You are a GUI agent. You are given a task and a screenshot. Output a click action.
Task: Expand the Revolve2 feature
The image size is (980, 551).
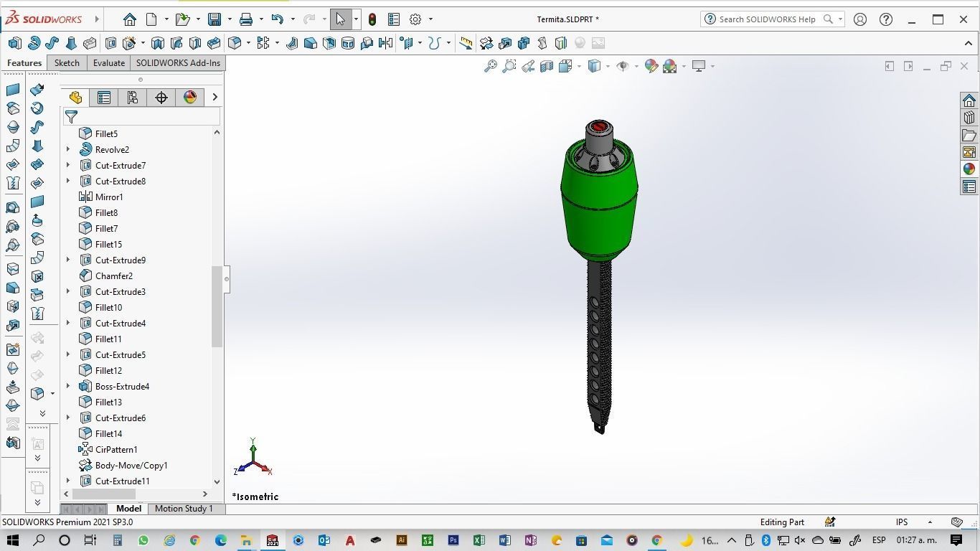(68, 149)
